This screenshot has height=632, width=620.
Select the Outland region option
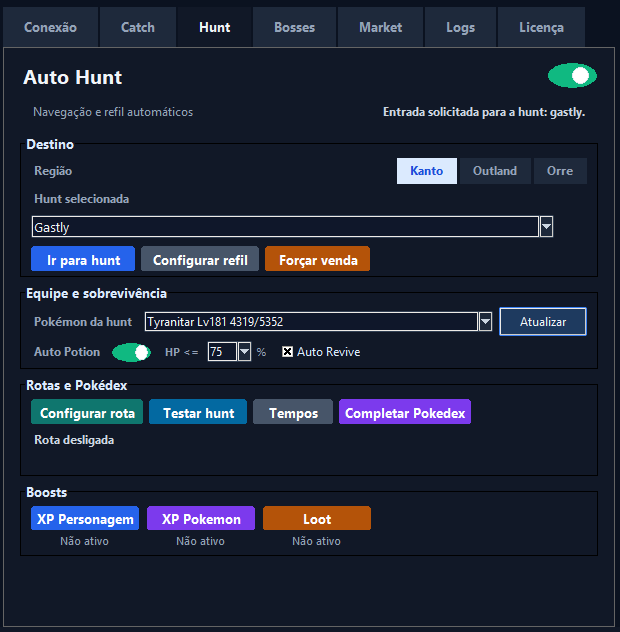[x=495, y=171]
